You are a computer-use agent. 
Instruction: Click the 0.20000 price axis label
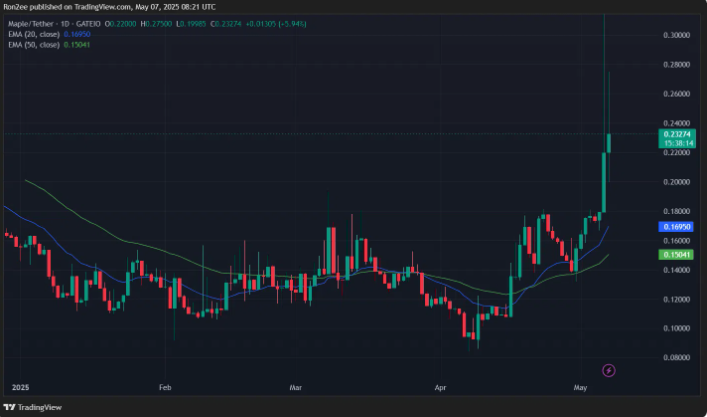676,182
